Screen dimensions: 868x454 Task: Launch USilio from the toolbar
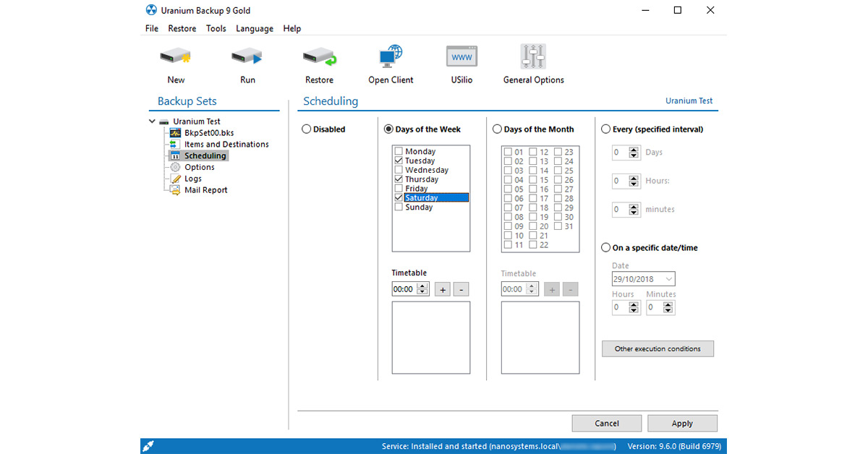(461, 58)
